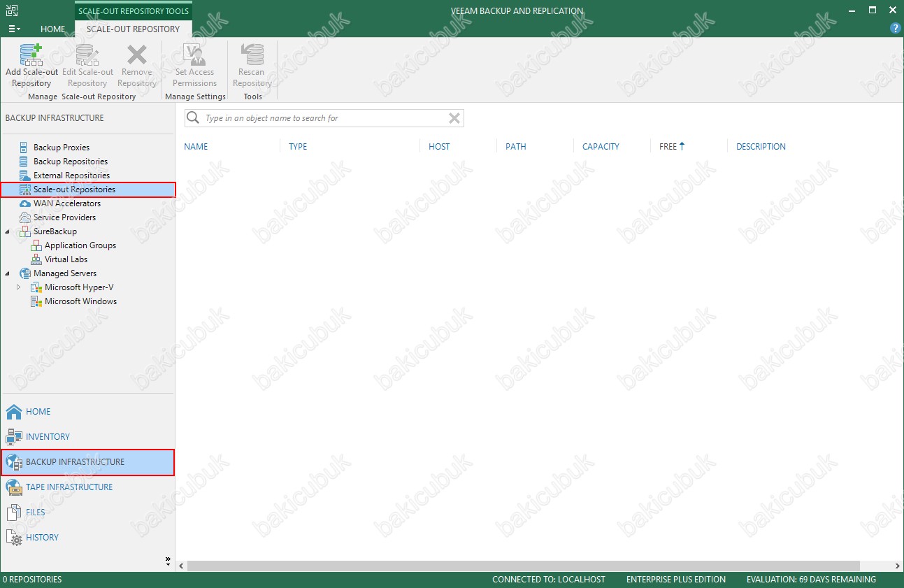Click the scrollbar left arrow

(x=181, y=566)
